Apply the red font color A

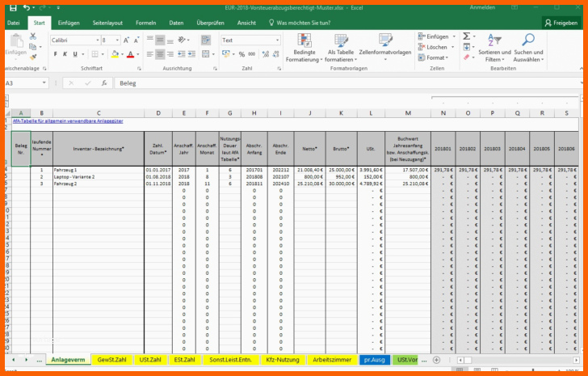tap(130, 54)
